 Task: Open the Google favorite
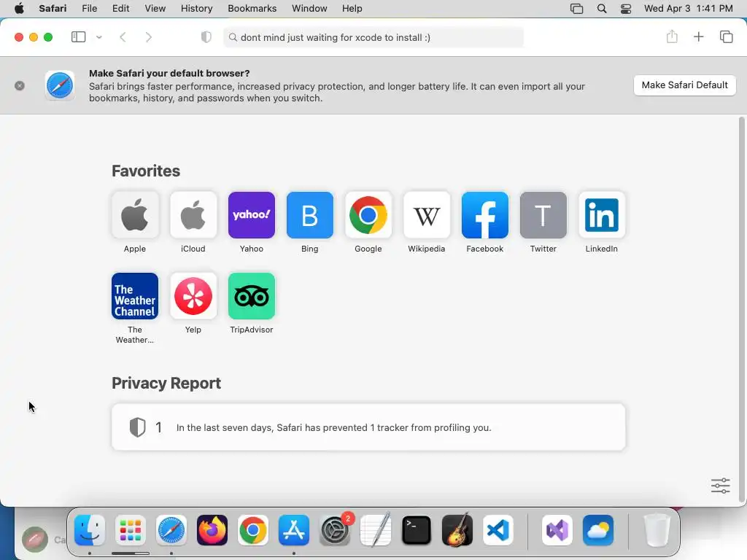click(368, 215)
